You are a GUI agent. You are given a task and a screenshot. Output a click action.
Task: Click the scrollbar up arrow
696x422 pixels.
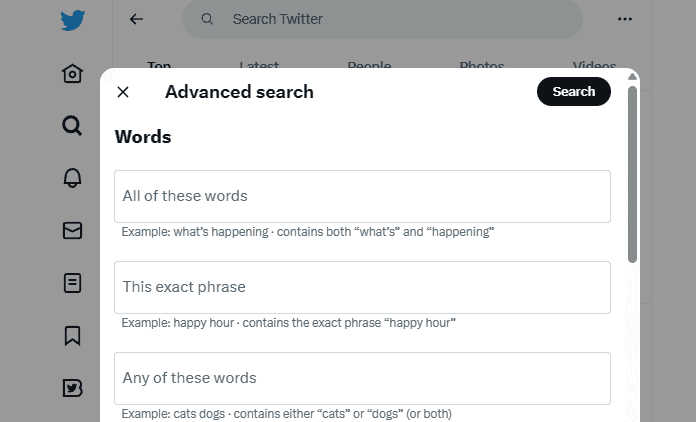point(633,77)
